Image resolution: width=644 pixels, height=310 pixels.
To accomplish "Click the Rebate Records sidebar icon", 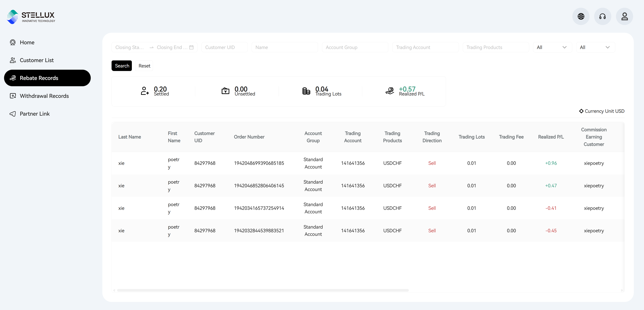I will pos(13,78).
